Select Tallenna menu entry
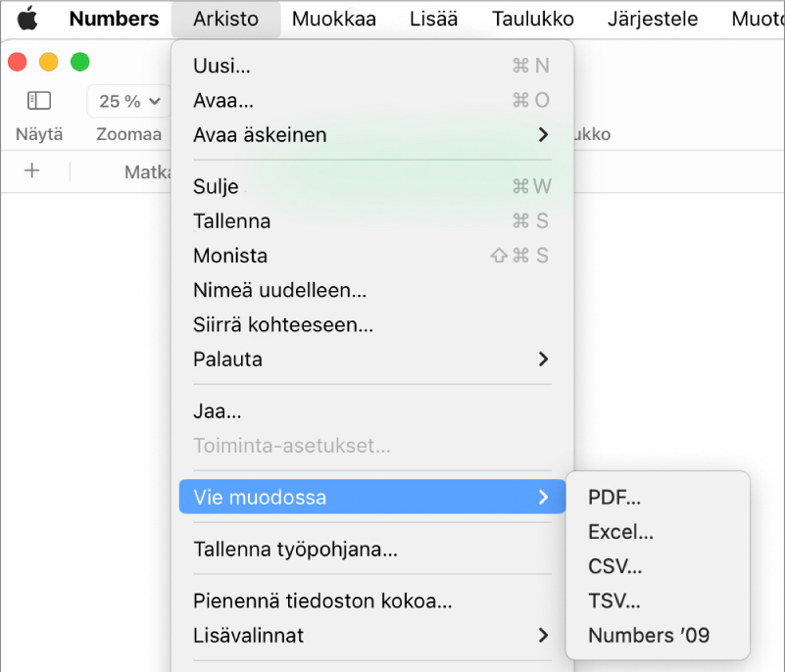The height and width of the screenshot is (672, 785). 372,220
